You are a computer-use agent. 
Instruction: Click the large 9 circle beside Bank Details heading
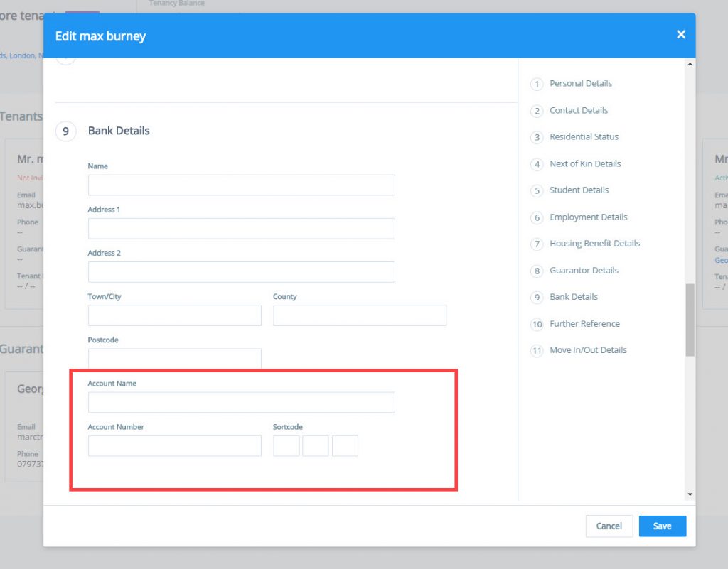click(x=66, y=131)
